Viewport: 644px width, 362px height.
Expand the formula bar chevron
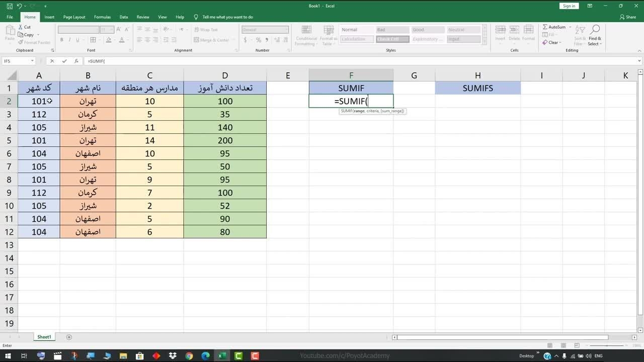(639, 61)
